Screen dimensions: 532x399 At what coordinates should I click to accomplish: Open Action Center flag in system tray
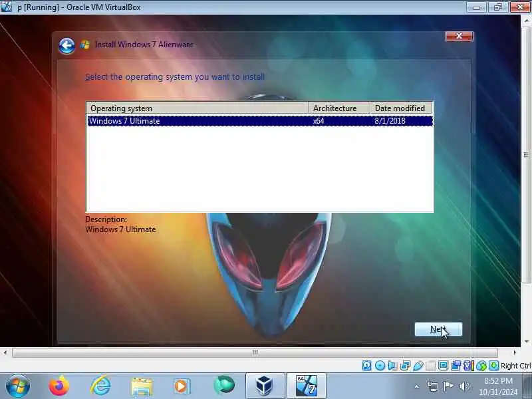[448, 386]
